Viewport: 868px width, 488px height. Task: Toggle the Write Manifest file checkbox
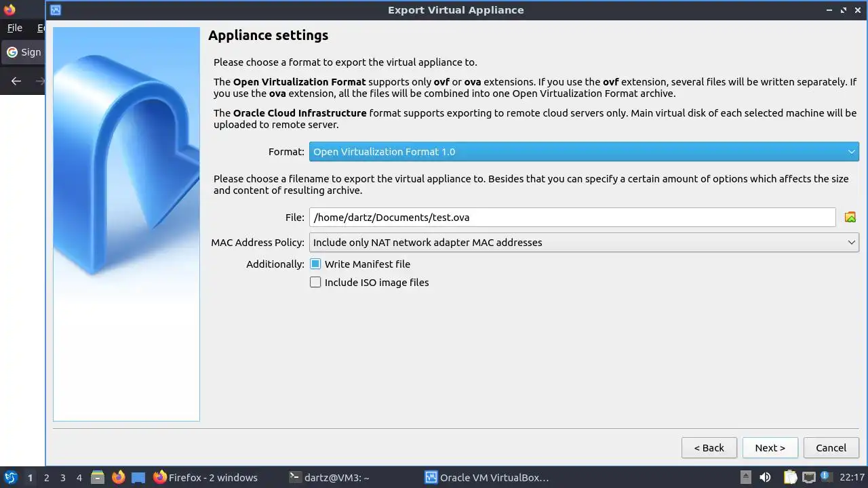[x=315, y=264]
